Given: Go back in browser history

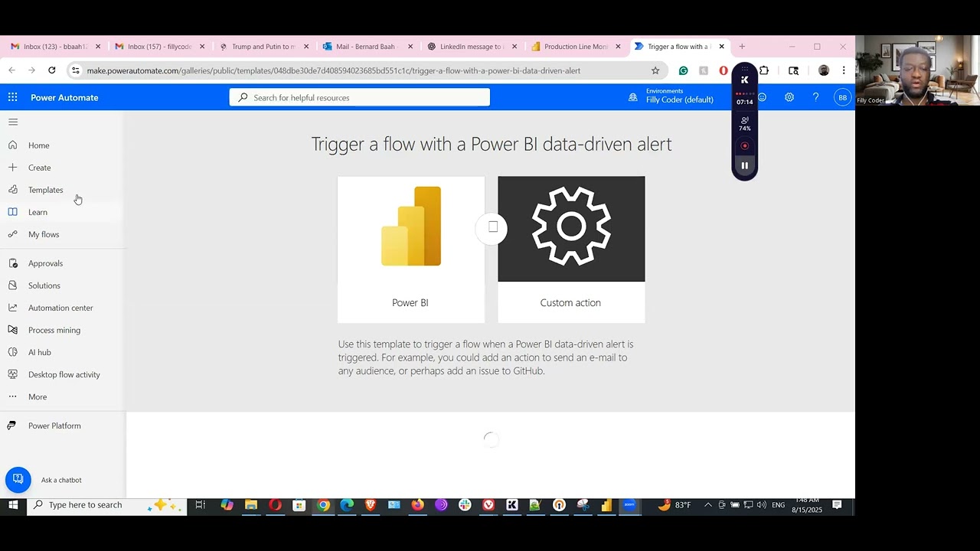Looking at the screenshot, I should click(x=11, y=70).
